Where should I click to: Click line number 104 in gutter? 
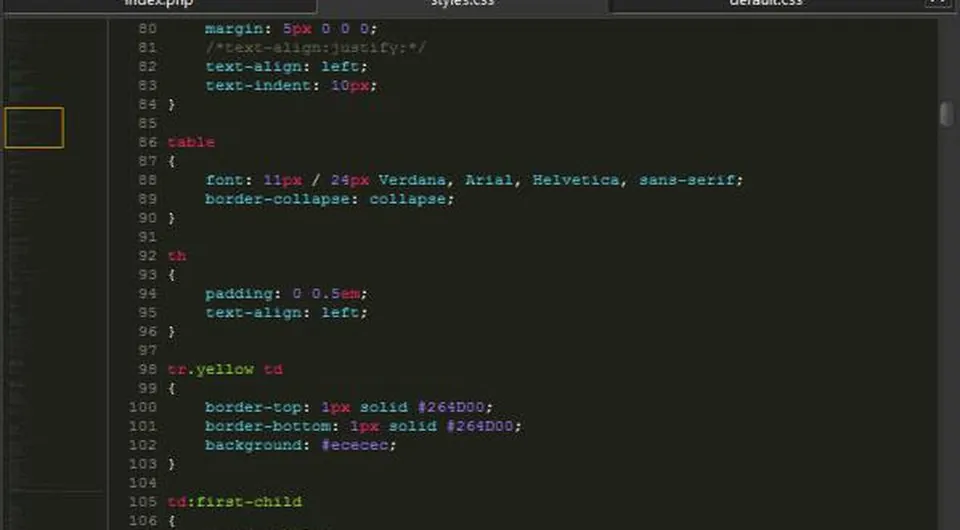pyautogui.click(x=143, y=483)
